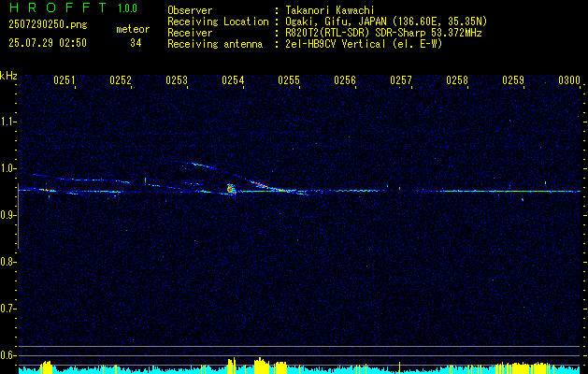Click the 'Receiving antenna' label
The width and height of the screenshot is (588, 374).
[215, 44]
